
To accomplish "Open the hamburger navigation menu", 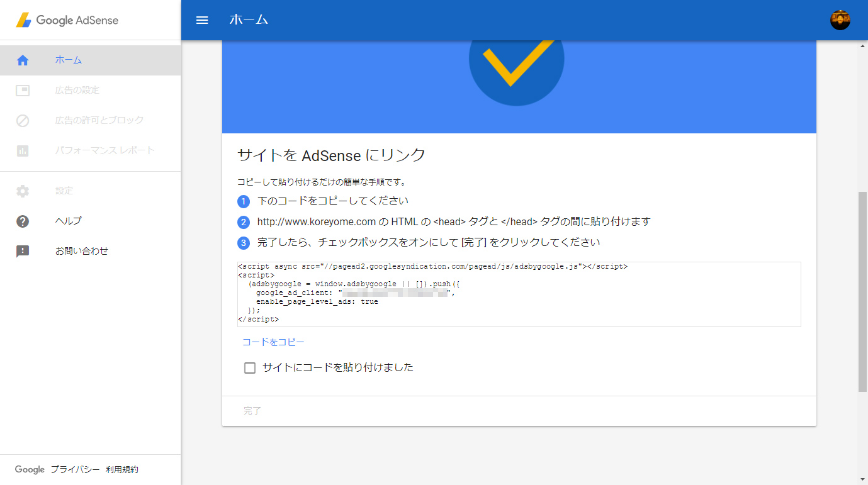I will click(202, 20).
